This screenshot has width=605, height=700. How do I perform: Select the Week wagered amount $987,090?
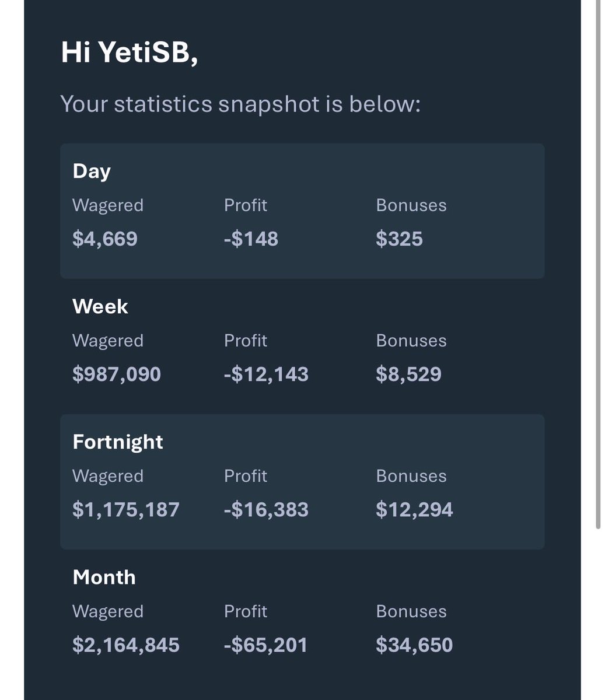(117, 374)
